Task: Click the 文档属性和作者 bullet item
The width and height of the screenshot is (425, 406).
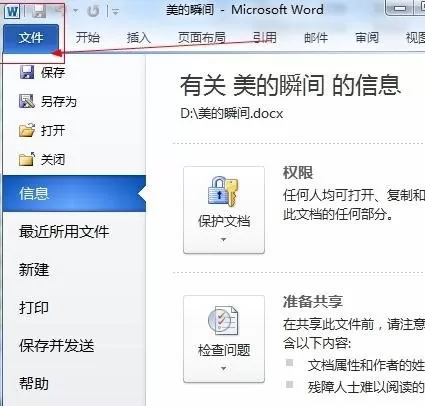Action: tap(366, 365)
